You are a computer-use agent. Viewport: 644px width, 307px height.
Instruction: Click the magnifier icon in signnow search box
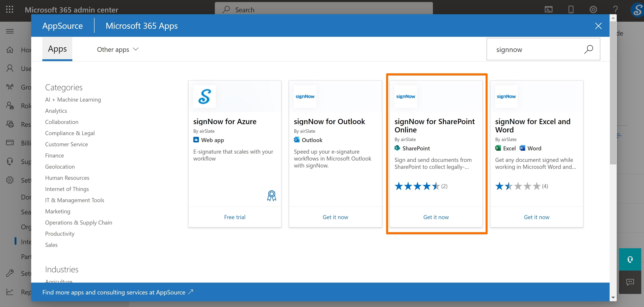588,49
